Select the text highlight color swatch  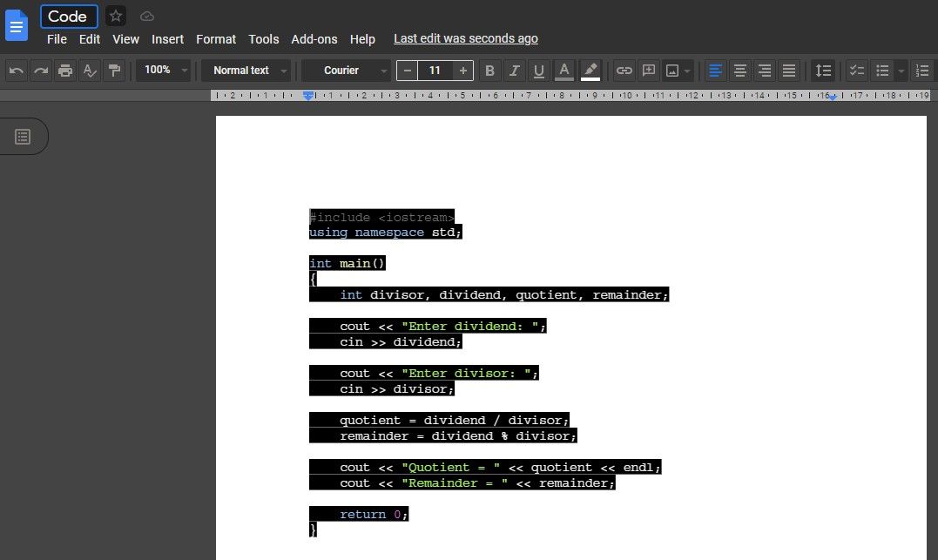[x=590, y=71]
